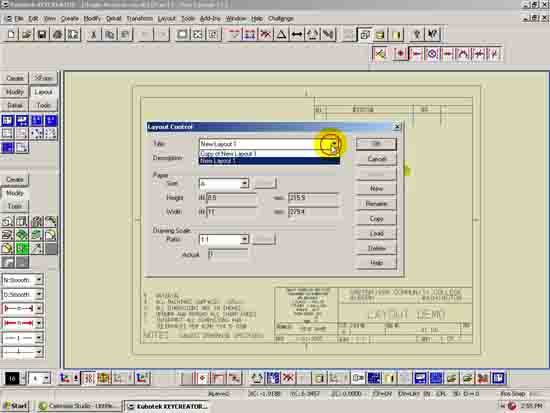550x413 pixels.
Task: Expand the Paper Size dropdown
Action: (x=244, y=183)
